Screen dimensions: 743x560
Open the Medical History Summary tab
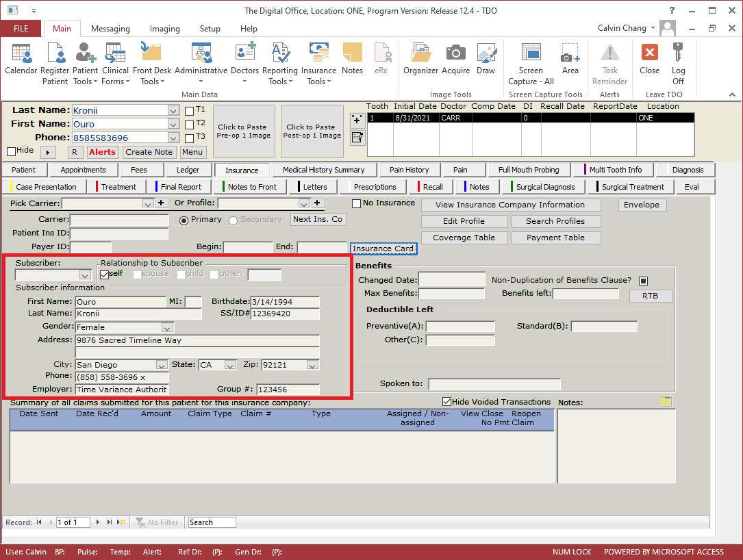(323, 170)
